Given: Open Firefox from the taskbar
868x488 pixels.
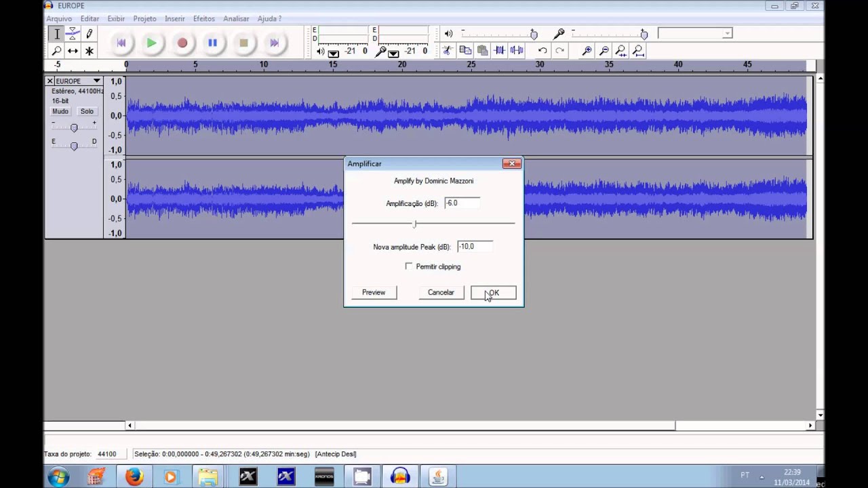Looking at the screenshot, I should click(x=134, y=476).
